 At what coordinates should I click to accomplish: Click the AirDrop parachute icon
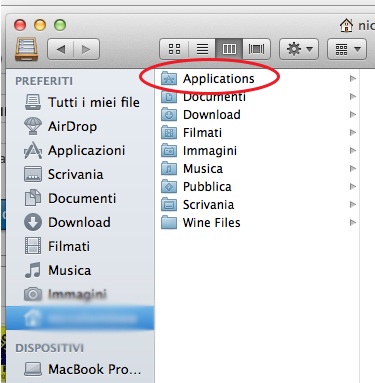(33, 126)
